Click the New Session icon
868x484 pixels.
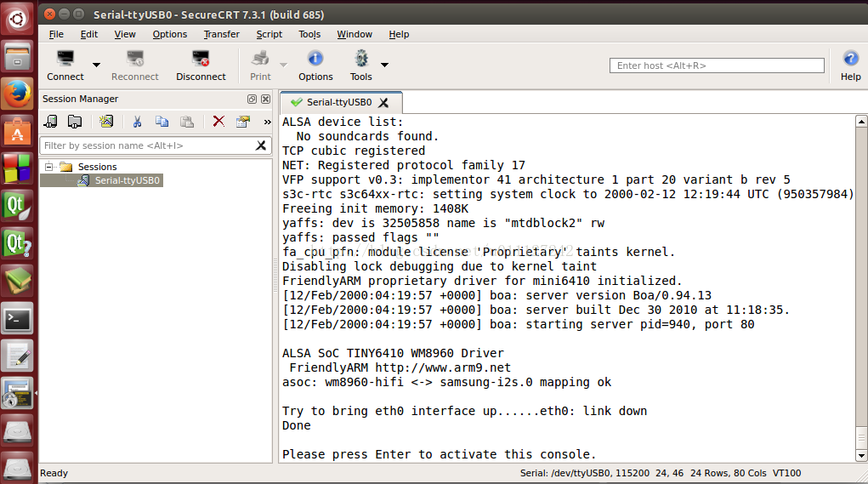click(105, 122)
